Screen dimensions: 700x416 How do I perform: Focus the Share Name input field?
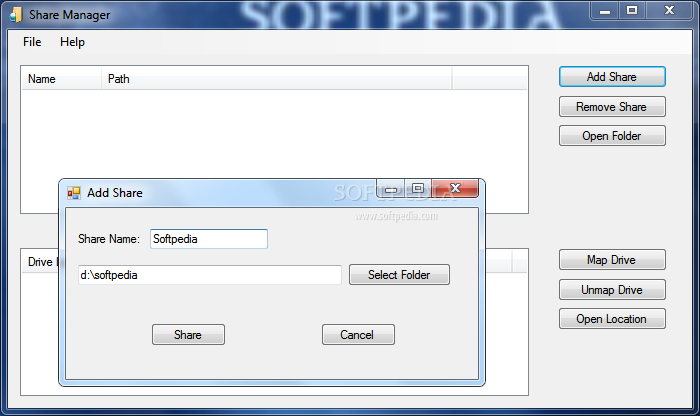click(x=209, y=239)
